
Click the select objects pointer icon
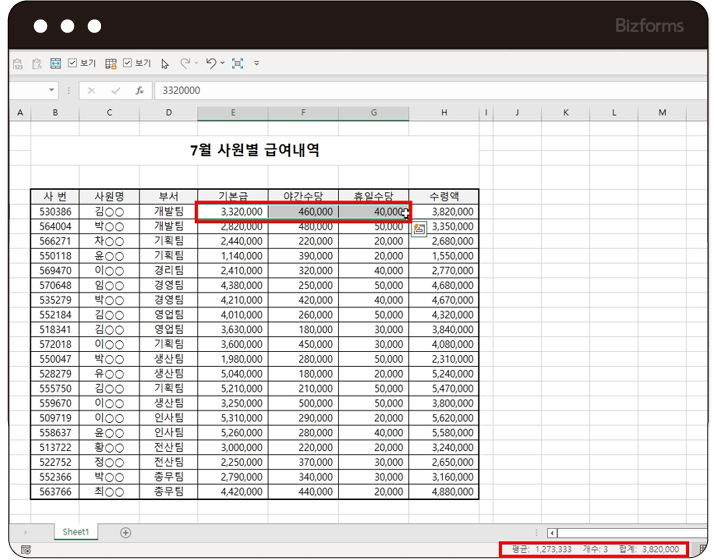[165, 63]
